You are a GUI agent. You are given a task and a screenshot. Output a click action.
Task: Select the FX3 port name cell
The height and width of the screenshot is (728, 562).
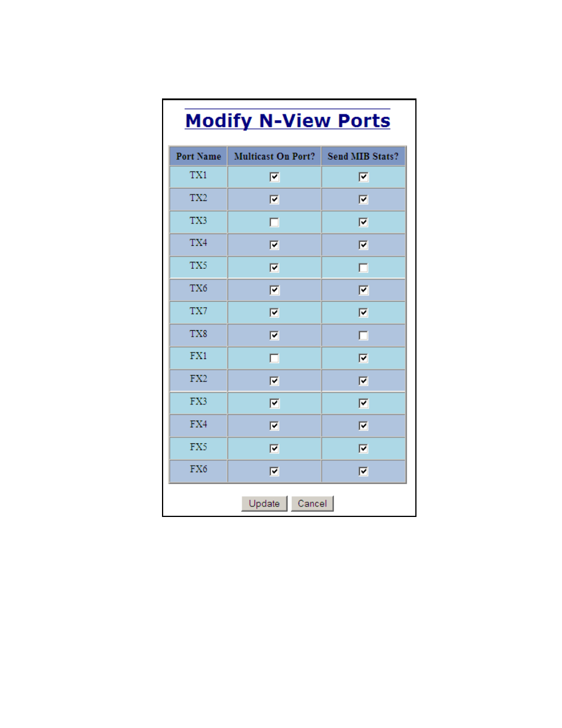(199, 403)
